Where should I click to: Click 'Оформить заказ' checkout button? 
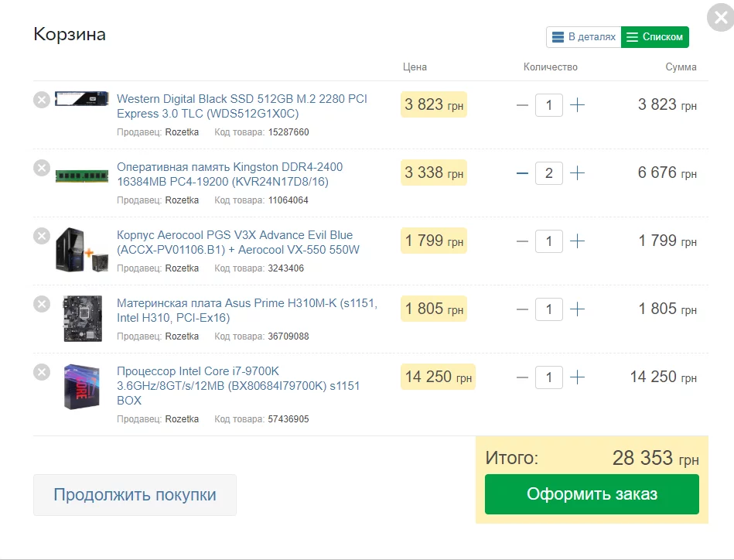[x=592, y=494]
